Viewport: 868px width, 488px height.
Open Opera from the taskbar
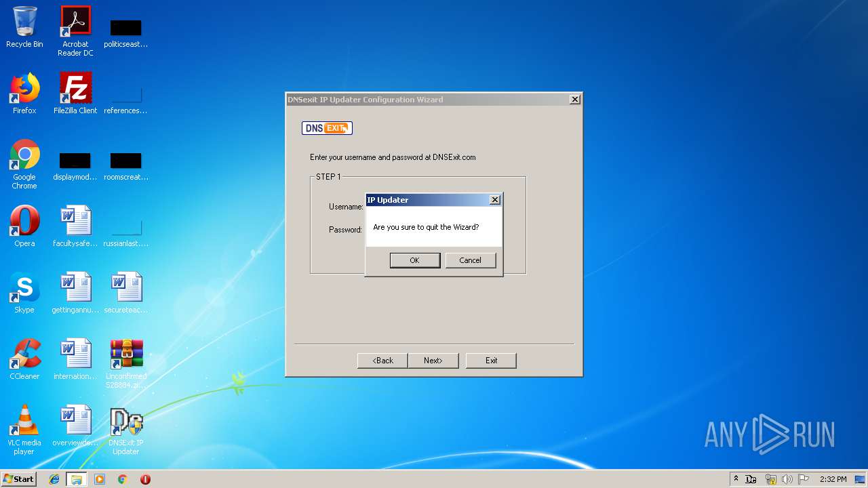click(145, 479)
